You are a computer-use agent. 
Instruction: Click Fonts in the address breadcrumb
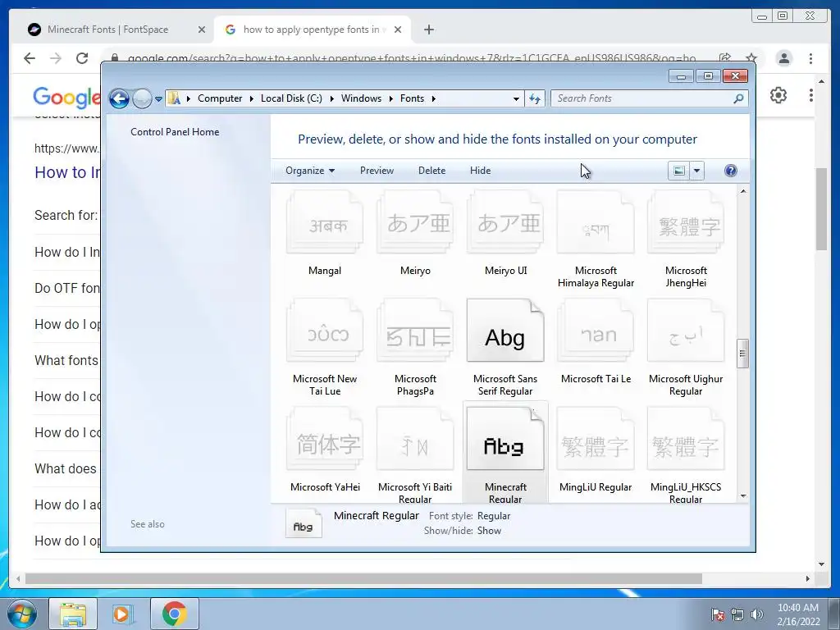[412, 98]
